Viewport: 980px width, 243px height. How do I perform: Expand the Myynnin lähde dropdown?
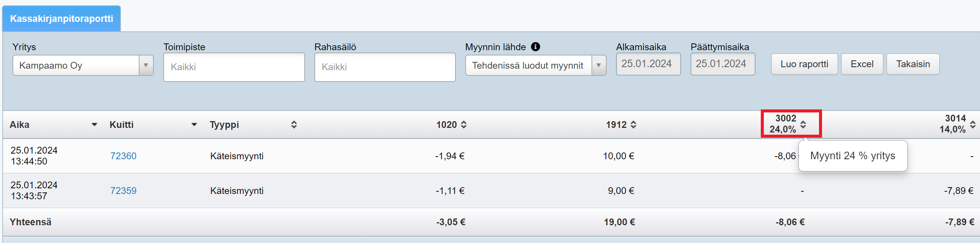pos(598,65)
